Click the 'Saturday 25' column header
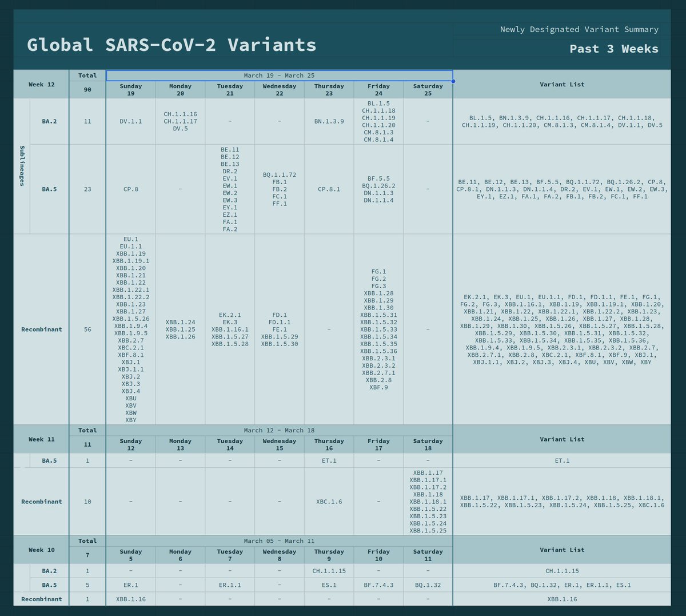Screen dimensions: 686x616 [428, 90]
